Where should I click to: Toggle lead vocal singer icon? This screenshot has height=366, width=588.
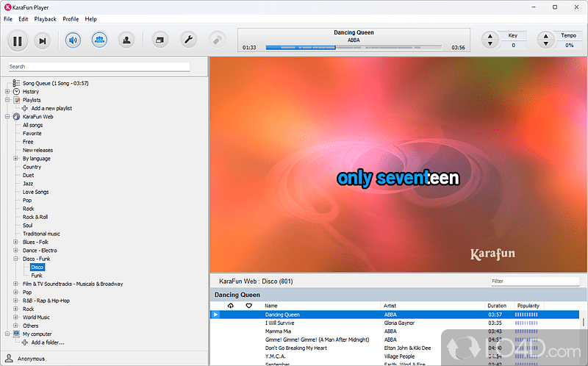click(126, 40)
